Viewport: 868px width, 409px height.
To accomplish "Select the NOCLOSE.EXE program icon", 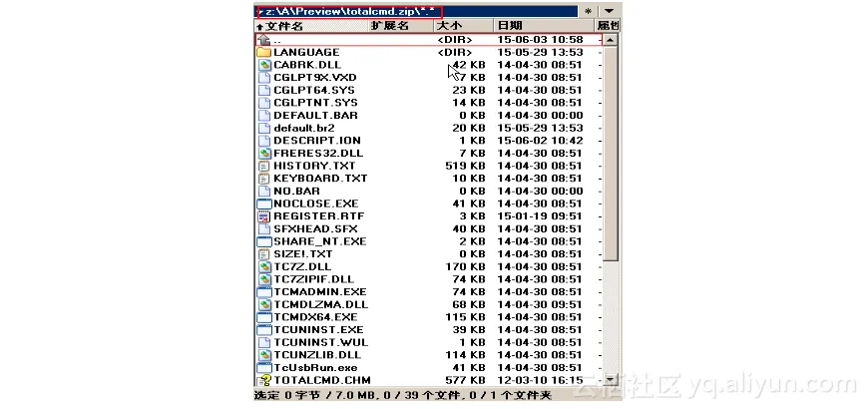I will tap(264, 204).
